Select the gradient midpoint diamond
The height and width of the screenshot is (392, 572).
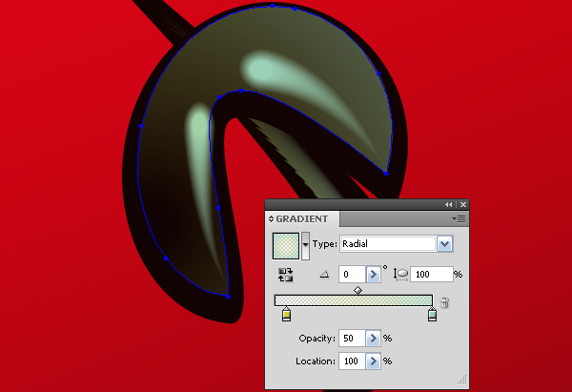point(357,291)
